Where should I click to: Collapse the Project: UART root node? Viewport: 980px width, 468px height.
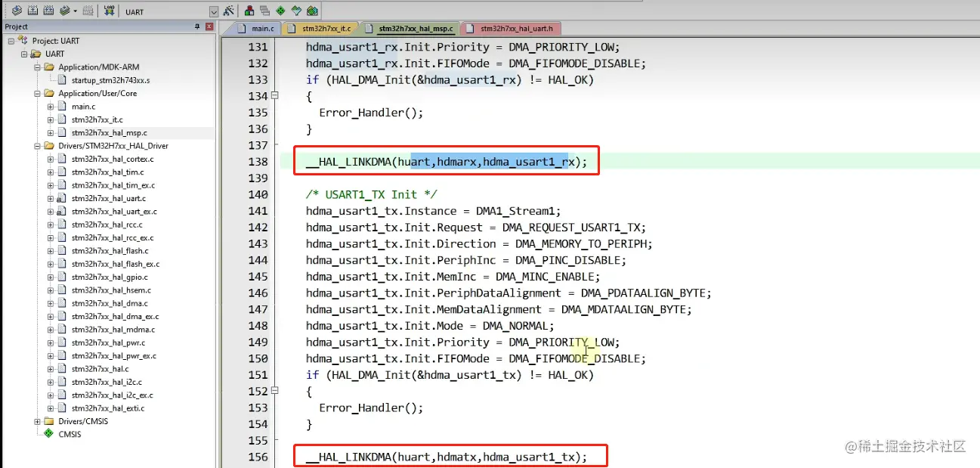click(x=11, y=41)
